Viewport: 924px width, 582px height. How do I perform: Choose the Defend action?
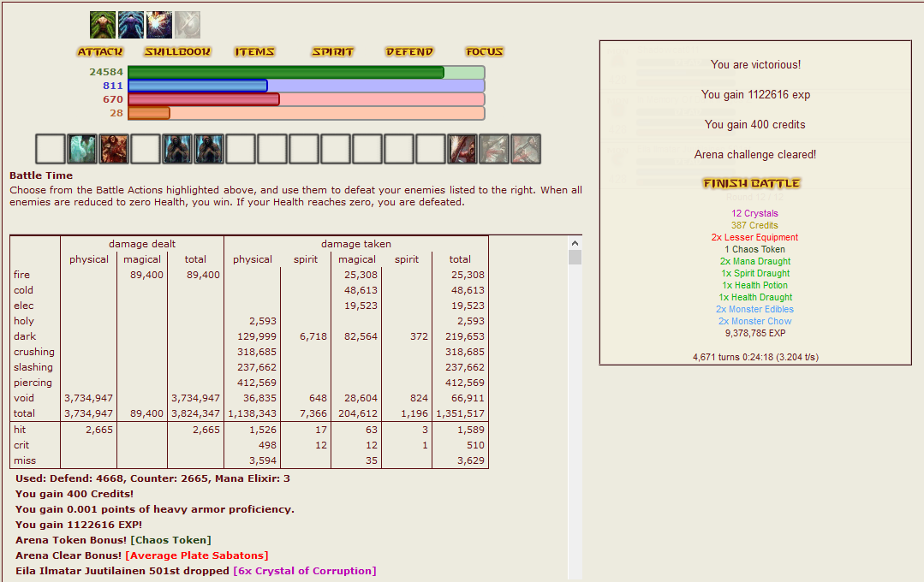click(x=409, y=52)
